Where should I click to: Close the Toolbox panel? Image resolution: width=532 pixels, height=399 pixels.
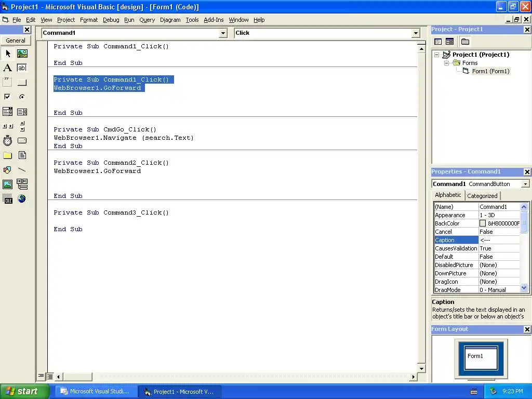point(27,30)
